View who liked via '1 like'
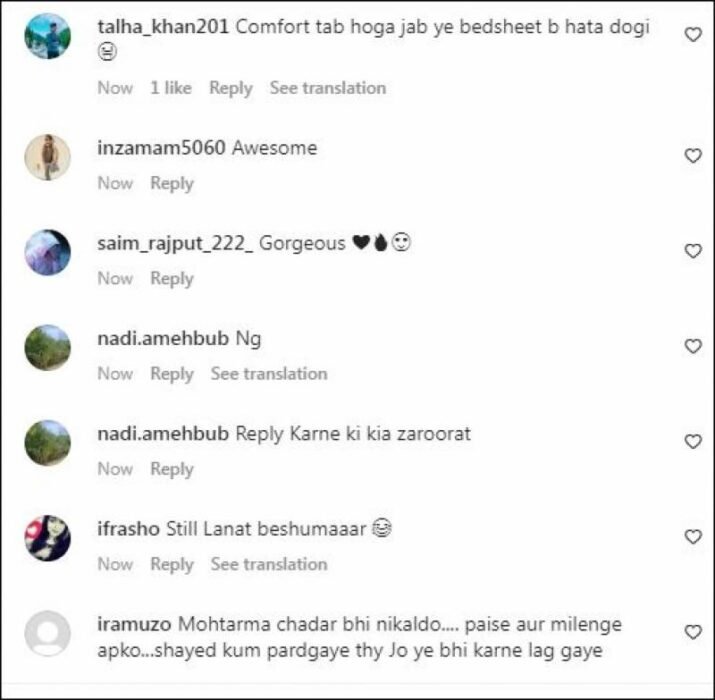The height and width of the screenshot is (700, 715). pos(171,88)
